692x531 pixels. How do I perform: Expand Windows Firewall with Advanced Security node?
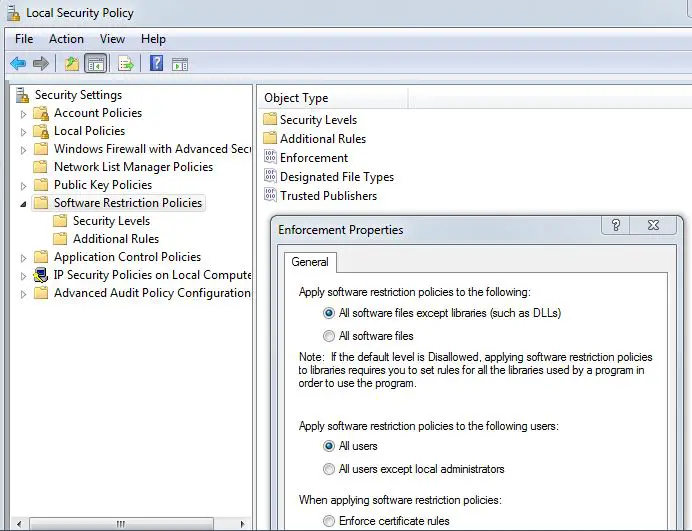[x=23, y=150]
